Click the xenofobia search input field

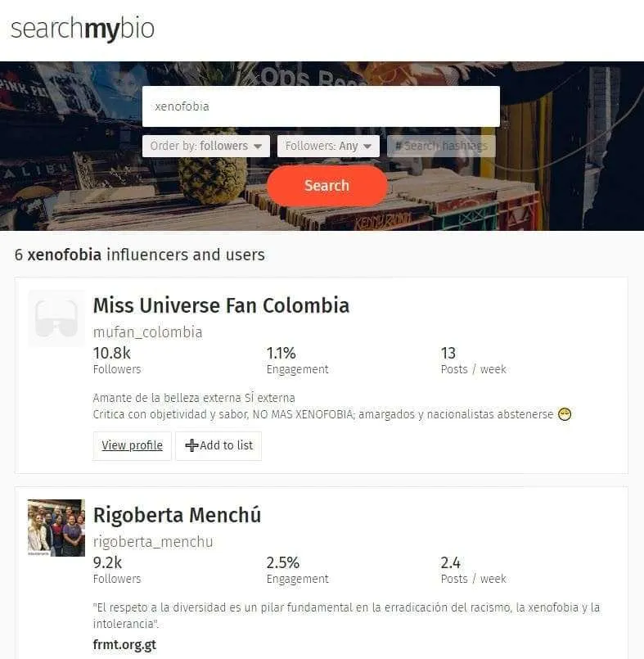coord(321,106)
